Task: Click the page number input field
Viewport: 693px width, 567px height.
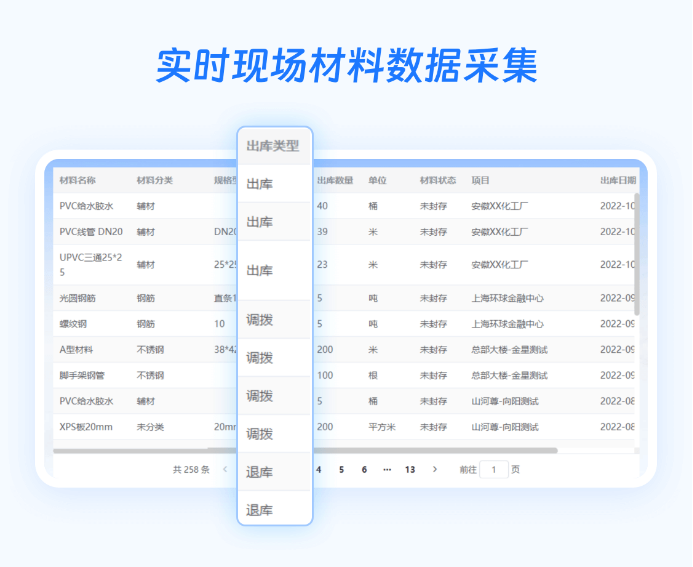Action: pos(494,469)
